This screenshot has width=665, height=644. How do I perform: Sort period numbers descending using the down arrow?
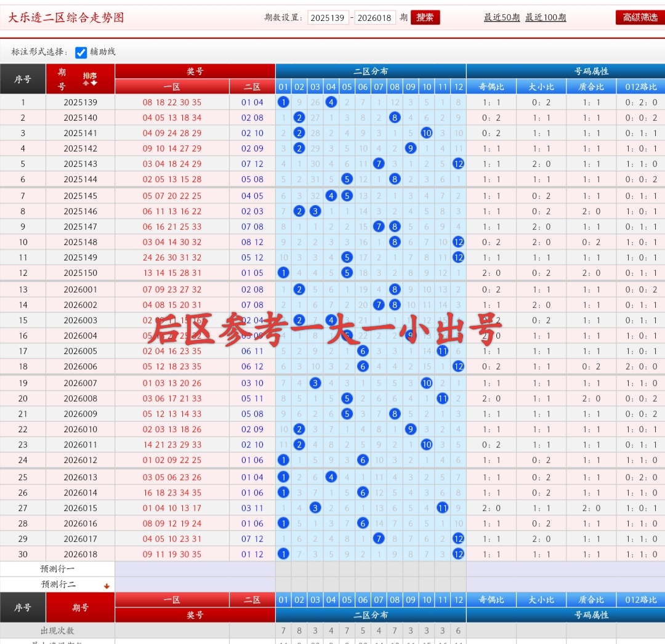pyautogui.click(x=94, y=83)
